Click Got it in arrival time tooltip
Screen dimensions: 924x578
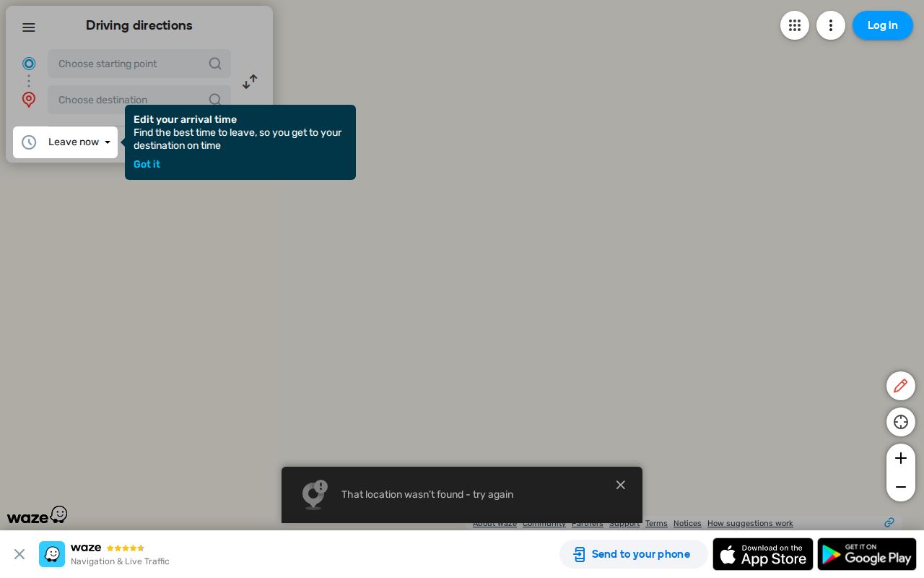[x=147, y=164]
